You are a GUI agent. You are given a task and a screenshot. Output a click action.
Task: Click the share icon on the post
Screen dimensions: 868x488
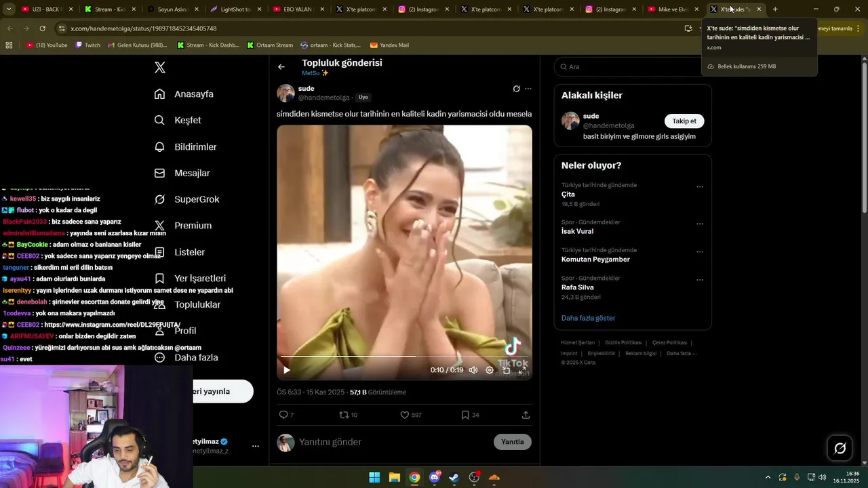click(526, 415)
